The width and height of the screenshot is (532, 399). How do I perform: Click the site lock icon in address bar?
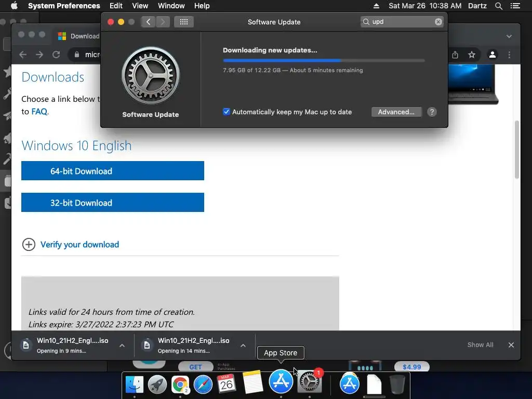(x=77, y=54)
